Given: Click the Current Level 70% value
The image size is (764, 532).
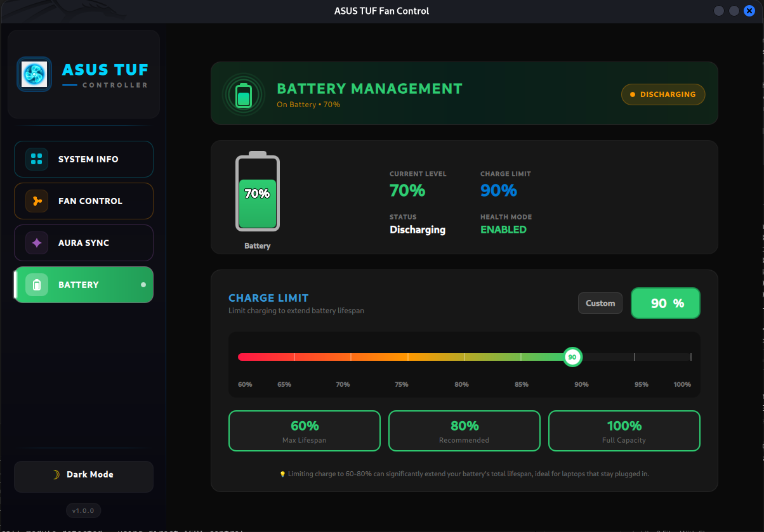Looking at the screenshot, I should 407,190.
